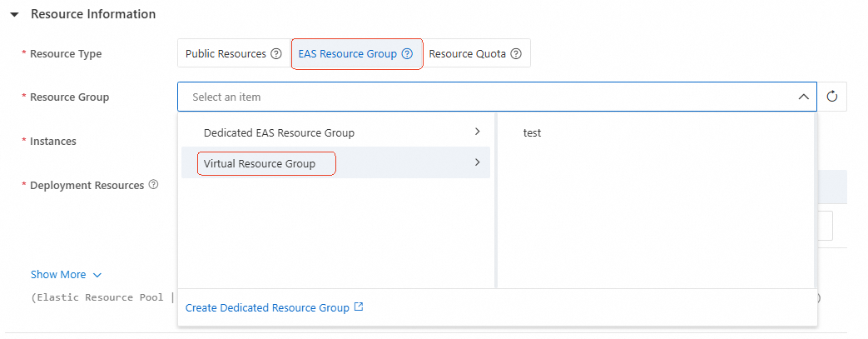Viewport: 868px width, 339px height.
Task: Click the Show More link text
Action: pyautogui.click(x=58, y=275)
